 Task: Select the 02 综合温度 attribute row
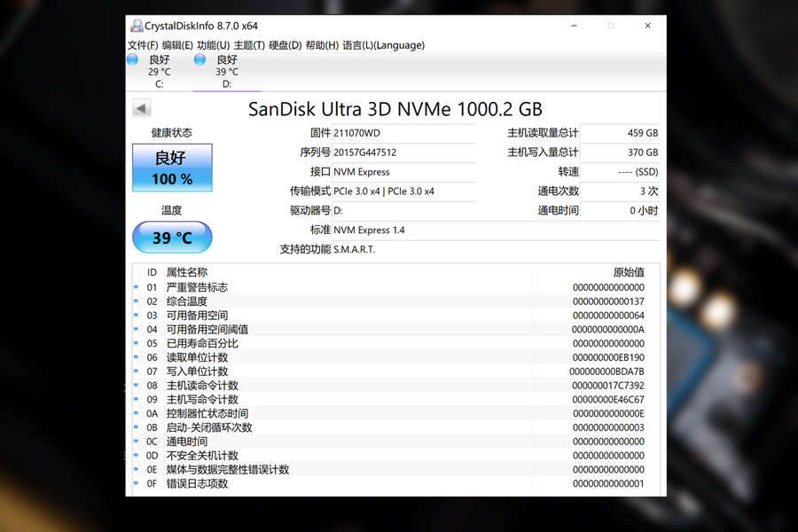[355, 301]
